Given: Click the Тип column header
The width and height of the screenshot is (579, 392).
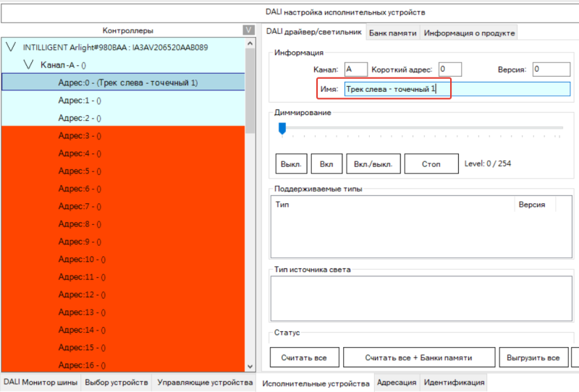Looking at the screenshot, I should (392, 205).
